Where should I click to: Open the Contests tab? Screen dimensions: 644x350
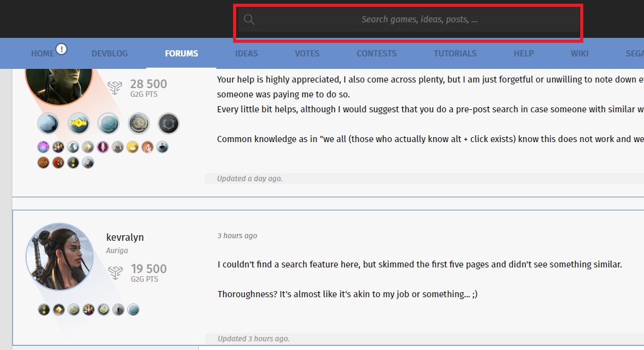[376, 53]
